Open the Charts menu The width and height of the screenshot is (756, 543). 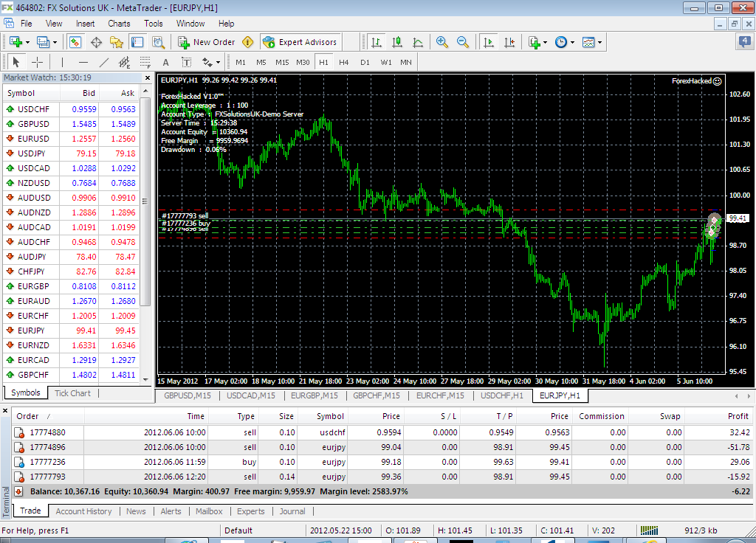click(x=119, y=24)
